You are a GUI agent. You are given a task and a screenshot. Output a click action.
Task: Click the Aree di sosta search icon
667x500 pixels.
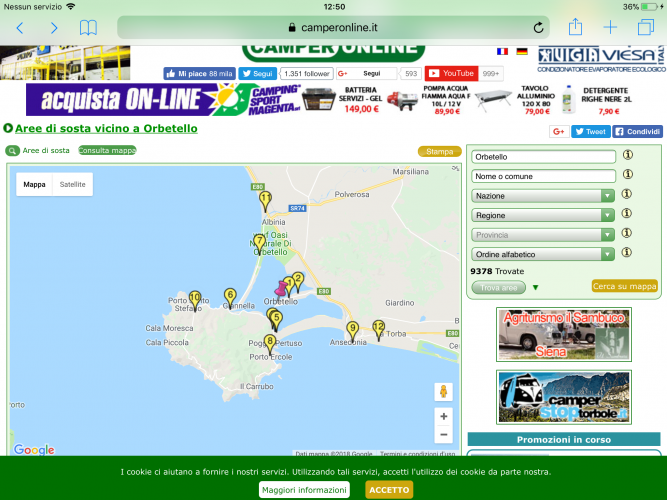pos(12,151)
